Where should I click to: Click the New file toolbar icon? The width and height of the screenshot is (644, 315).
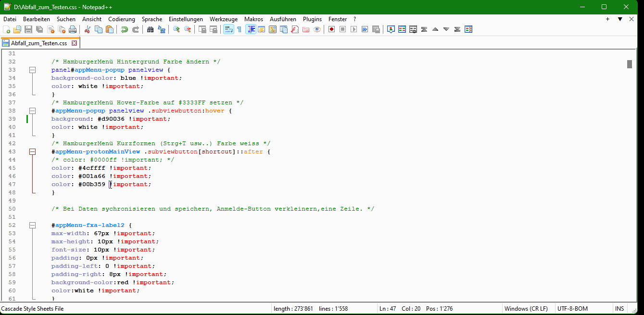click(x=6, y=30)
